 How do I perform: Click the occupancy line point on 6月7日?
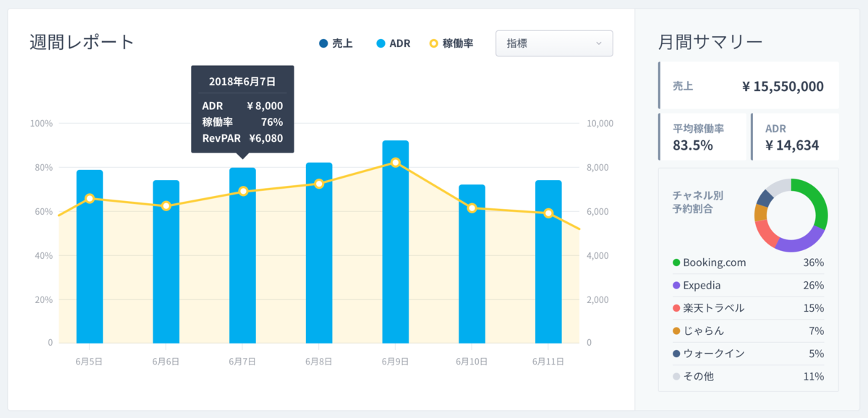243,191
